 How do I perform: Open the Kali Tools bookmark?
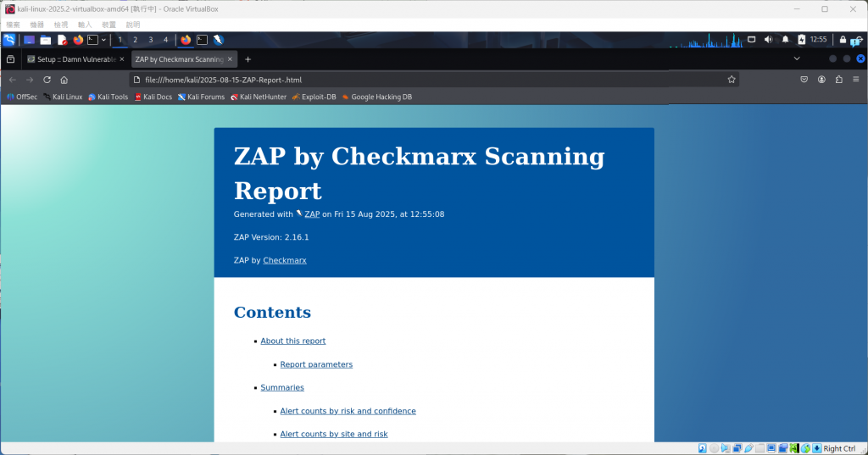click(108, 97)
